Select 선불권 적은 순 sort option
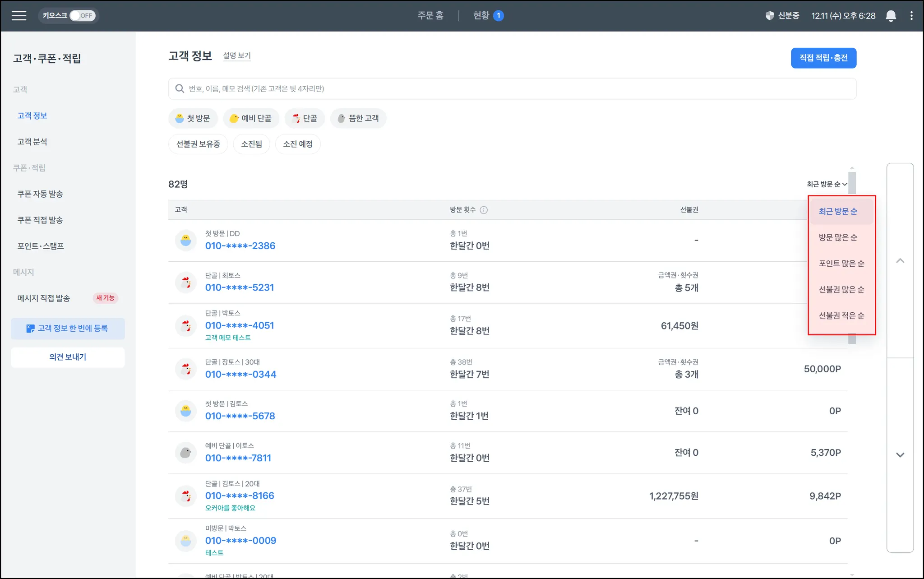 tap(841, 316)
